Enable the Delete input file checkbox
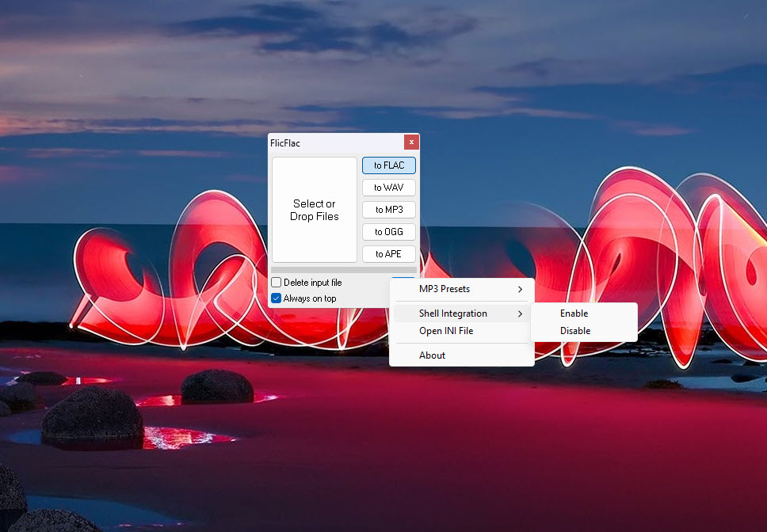The height and width of the screenshot is (532, 767). tap(277, 283)
